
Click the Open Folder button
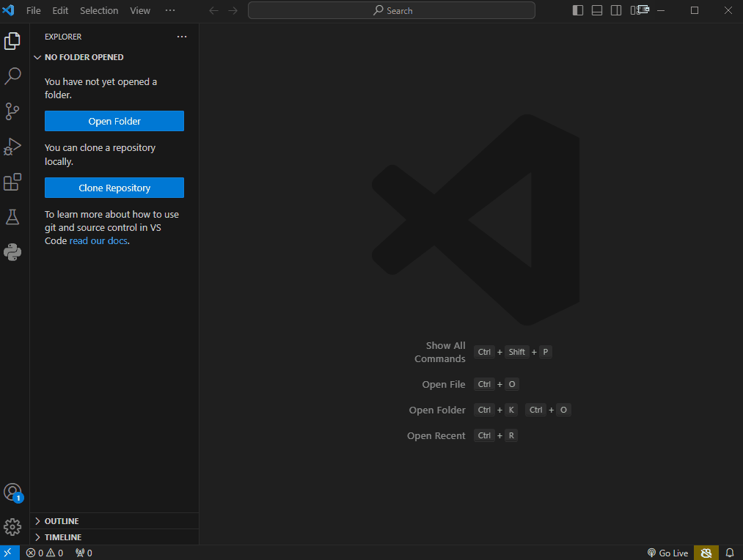(x=114, y=121)
